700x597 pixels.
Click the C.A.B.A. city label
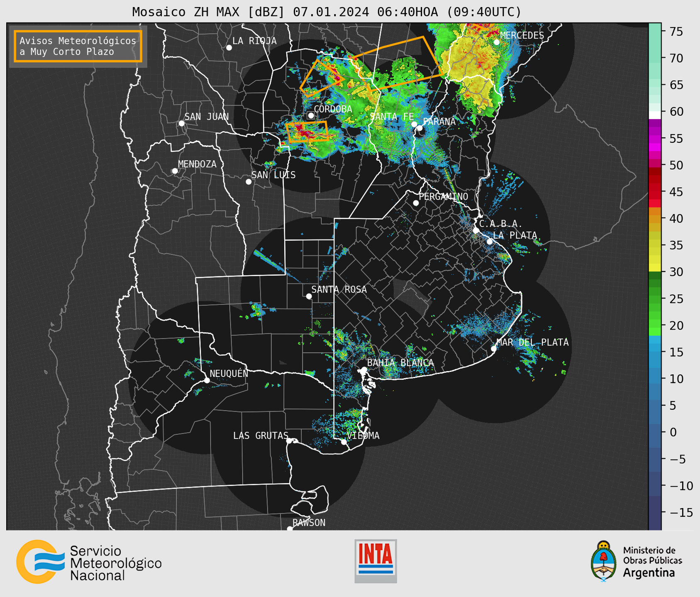(500, 224)
